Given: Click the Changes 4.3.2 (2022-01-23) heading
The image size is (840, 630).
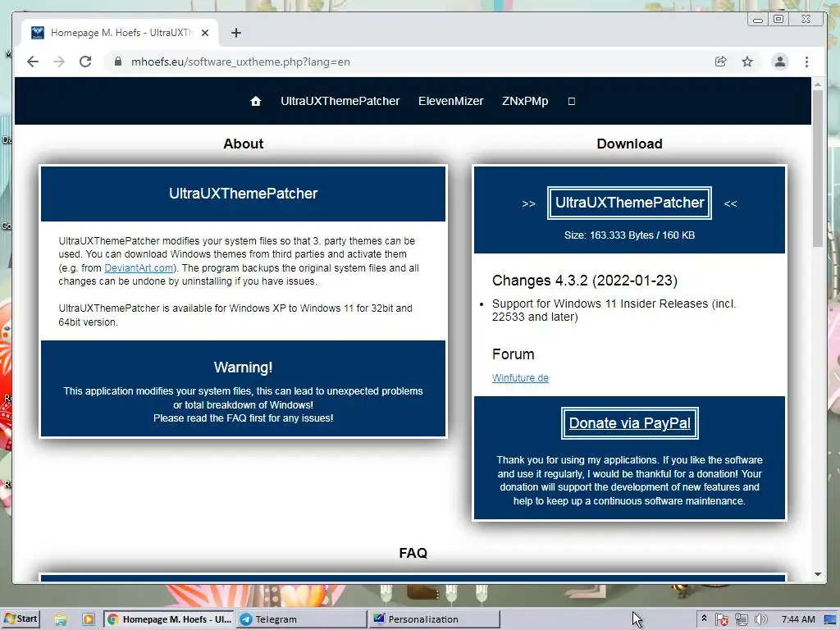Looking at the screenshot, I should coord(584,281).
